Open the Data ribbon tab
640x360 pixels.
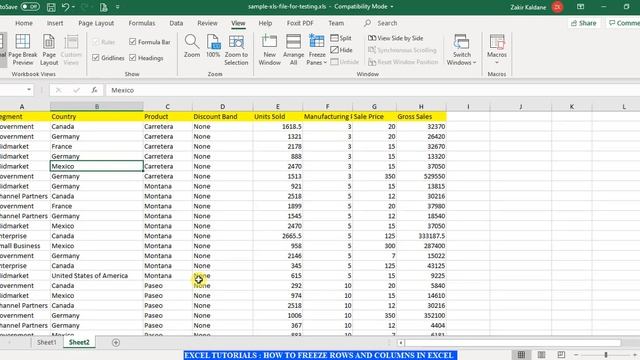tap(176, 23)
